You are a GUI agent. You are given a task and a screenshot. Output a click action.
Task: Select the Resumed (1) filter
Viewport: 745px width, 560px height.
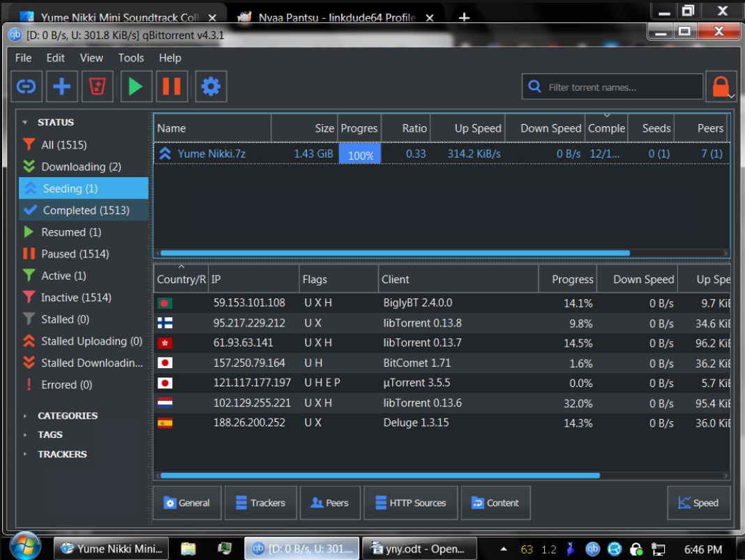coord(84,232)
